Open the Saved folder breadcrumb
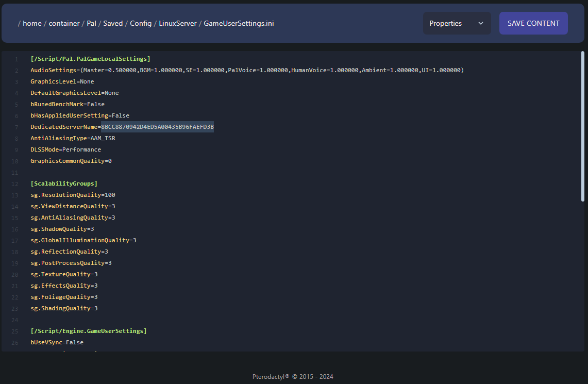The width and height of the screenshot is (588, 384). 113,23
